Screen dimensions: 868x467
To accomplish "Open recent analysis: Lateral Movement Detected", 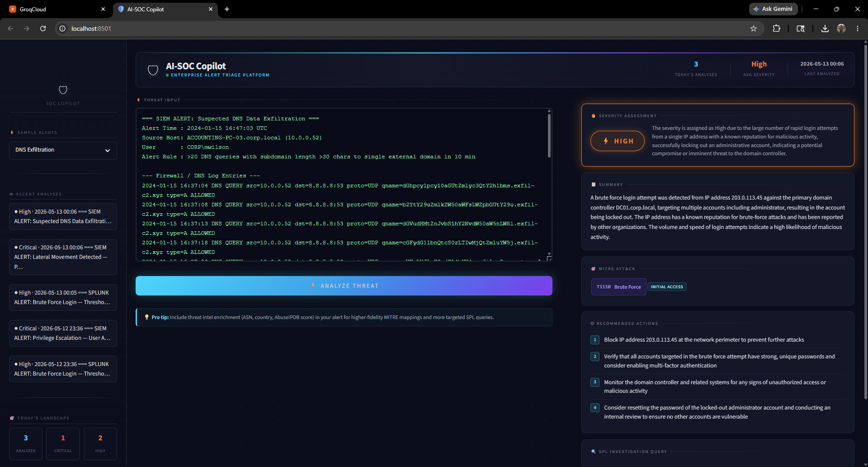I will (63, 257).
